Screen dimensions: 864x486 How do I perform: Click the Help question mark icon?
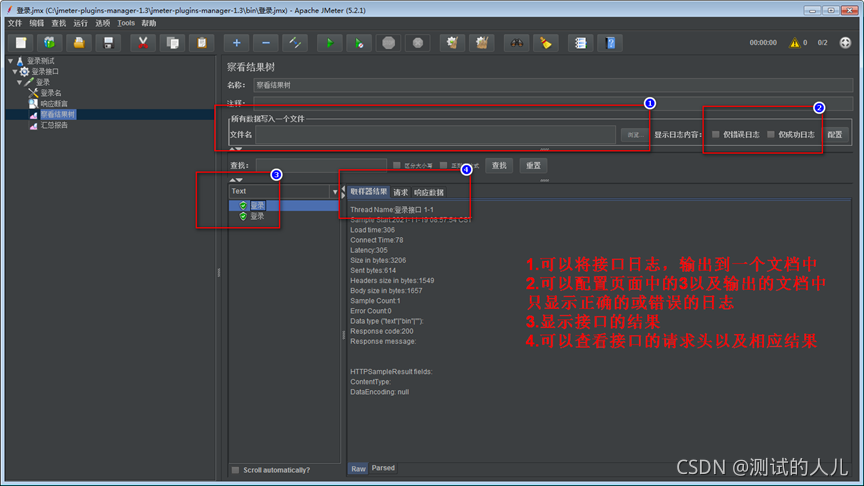coord(610,43)
